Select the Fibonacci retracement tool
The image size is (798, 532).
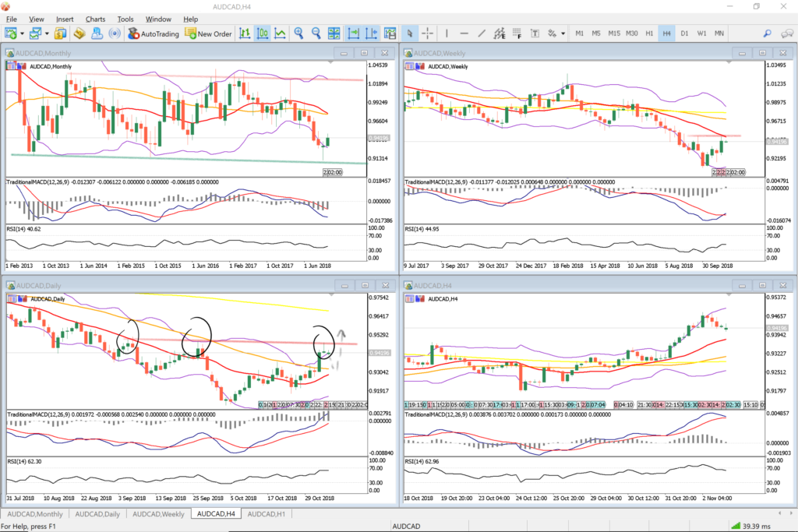click(x=517, y=33)
